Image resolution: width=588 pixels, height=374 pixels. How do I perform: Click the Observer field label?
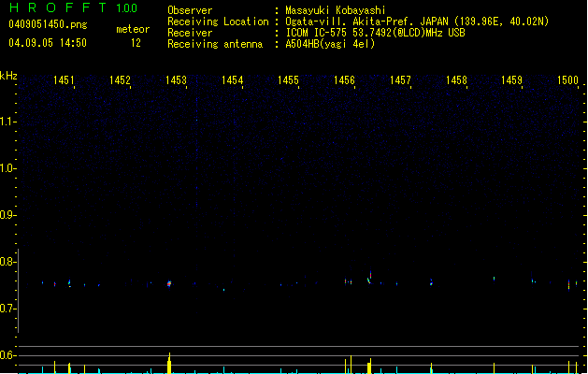[x=190, y=10]
